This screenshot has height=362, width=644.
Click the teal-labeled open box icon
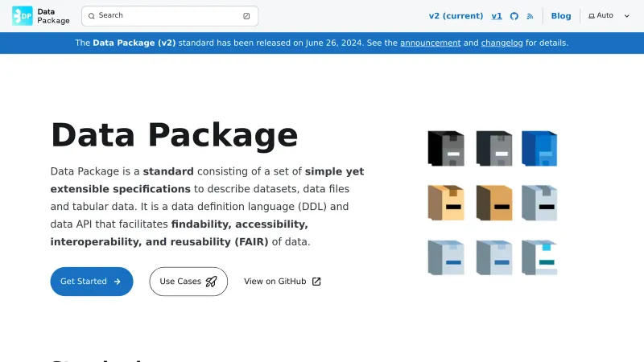coord(539,257)
